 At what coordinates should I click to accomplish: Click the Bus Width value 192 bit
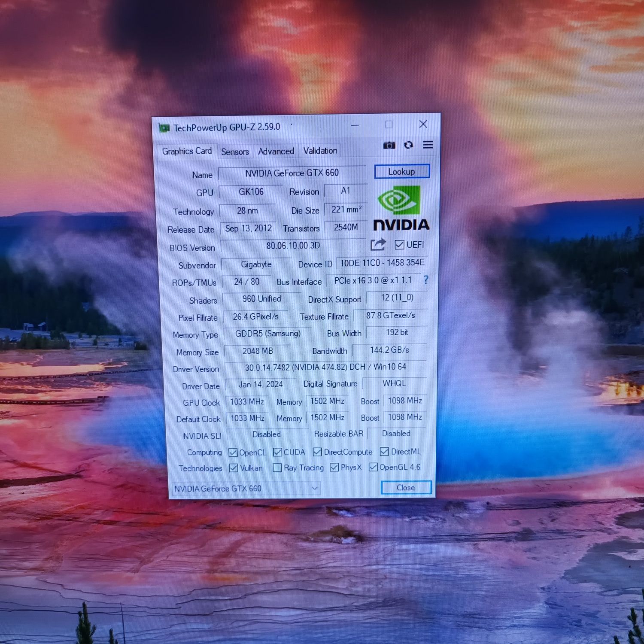pos(397,332)
